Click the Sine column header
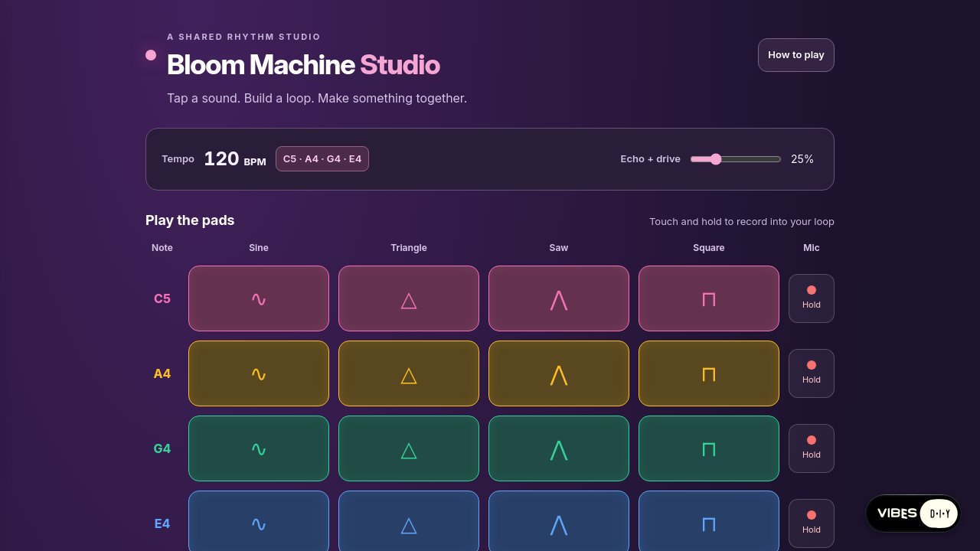 (x=259, y=248)
